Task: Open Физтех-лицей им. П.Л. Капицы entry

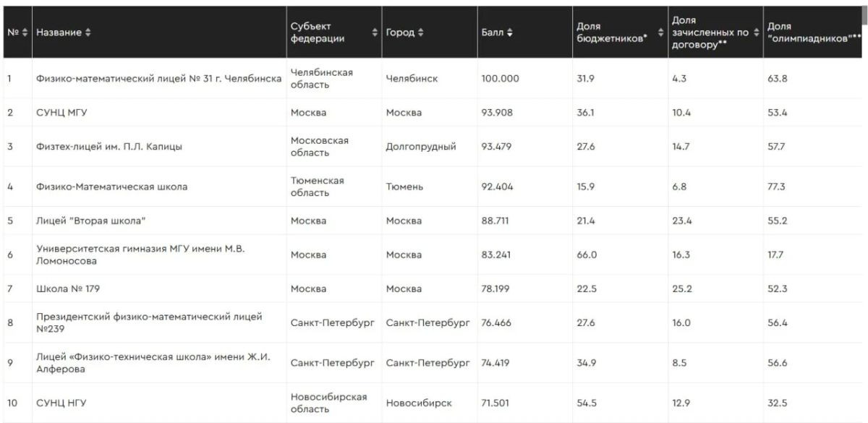Action: [x=109, y=147]
